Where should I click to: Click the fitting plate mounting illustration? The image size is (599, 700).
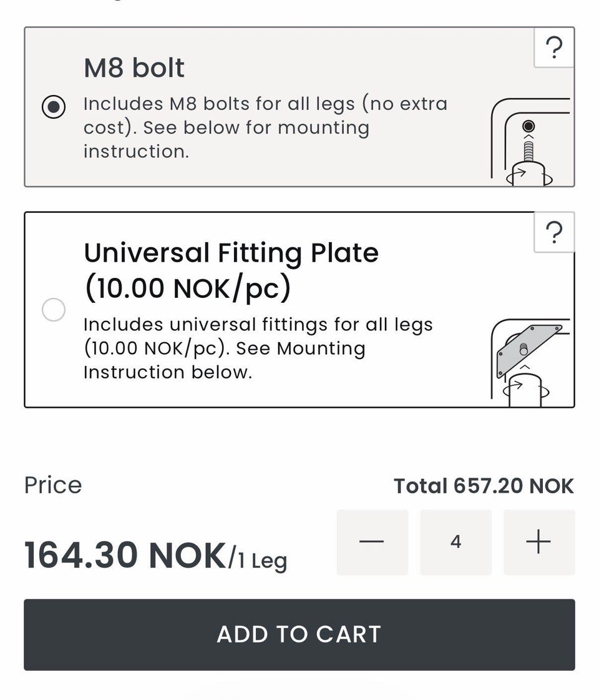pos(530,362)
